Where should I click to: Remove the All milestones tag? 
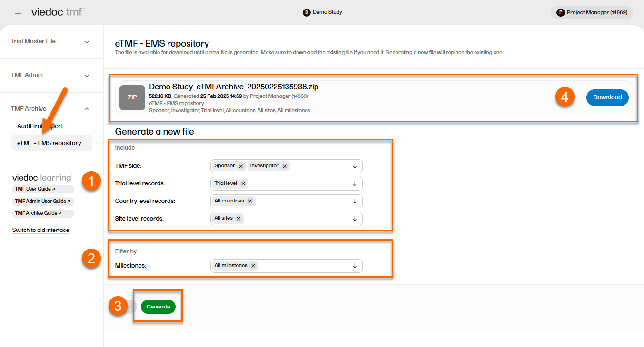click(x=253, y=266)
